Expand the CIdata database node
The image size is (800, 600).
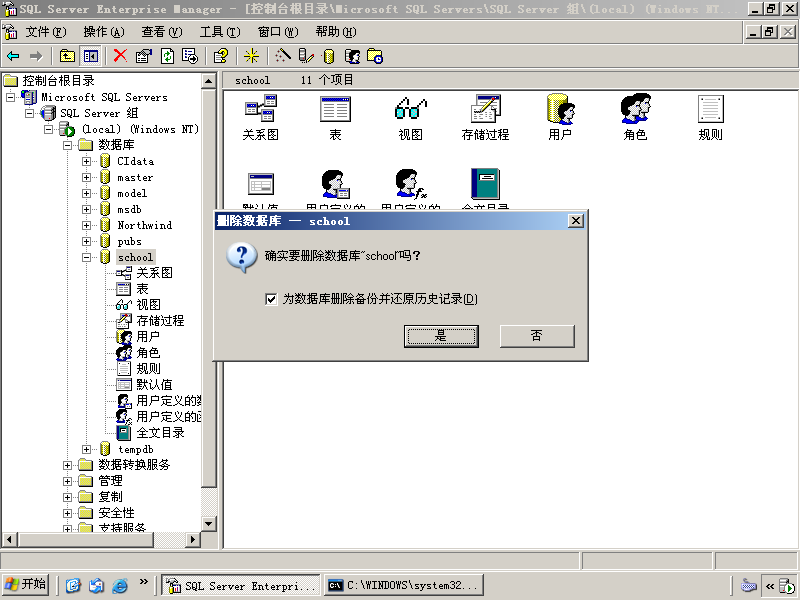click(x=86, y=161)
